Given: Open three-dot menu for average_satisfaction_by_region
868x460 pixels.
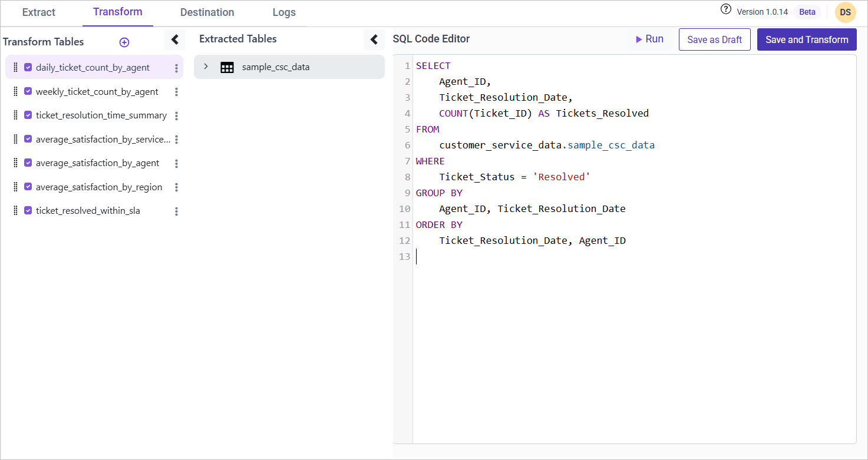Looking at the screenshot, I should [176, 187].
